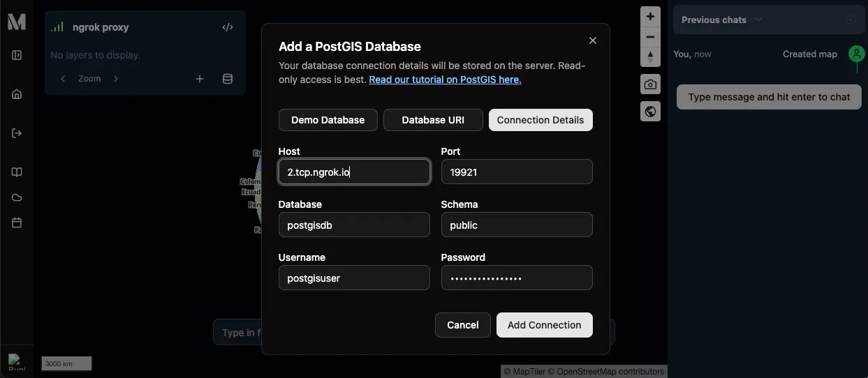
Task: Open the calendar icon in the sidebar
Action: [17, 222]
